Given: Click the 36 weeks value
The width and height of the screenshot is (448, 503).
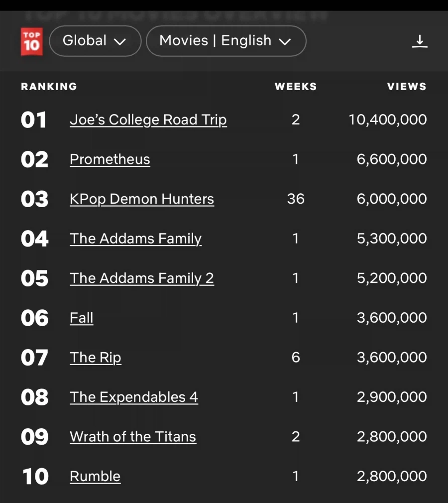Looking at the screenshot, I should 296,199.
